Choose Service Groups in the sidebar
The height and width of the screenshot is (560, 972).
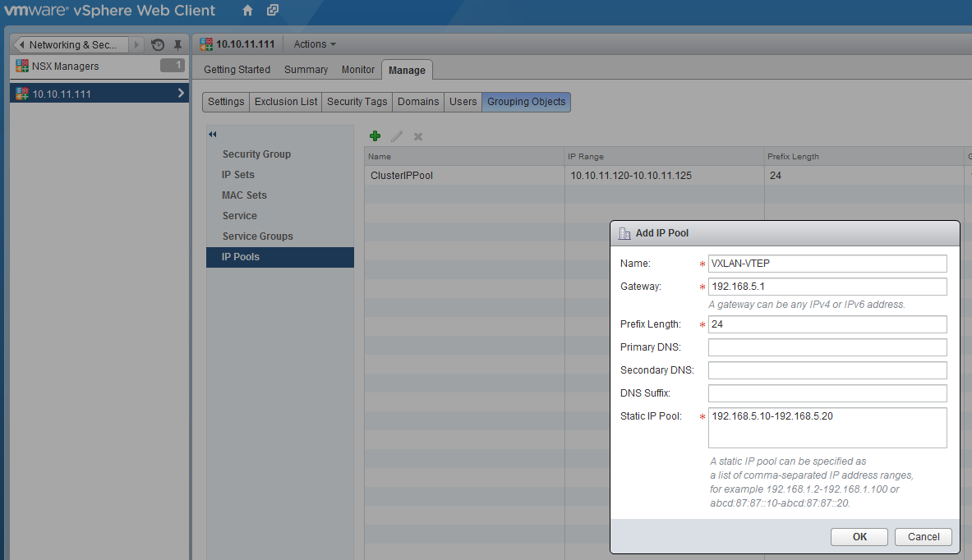(x=257, y=236)
